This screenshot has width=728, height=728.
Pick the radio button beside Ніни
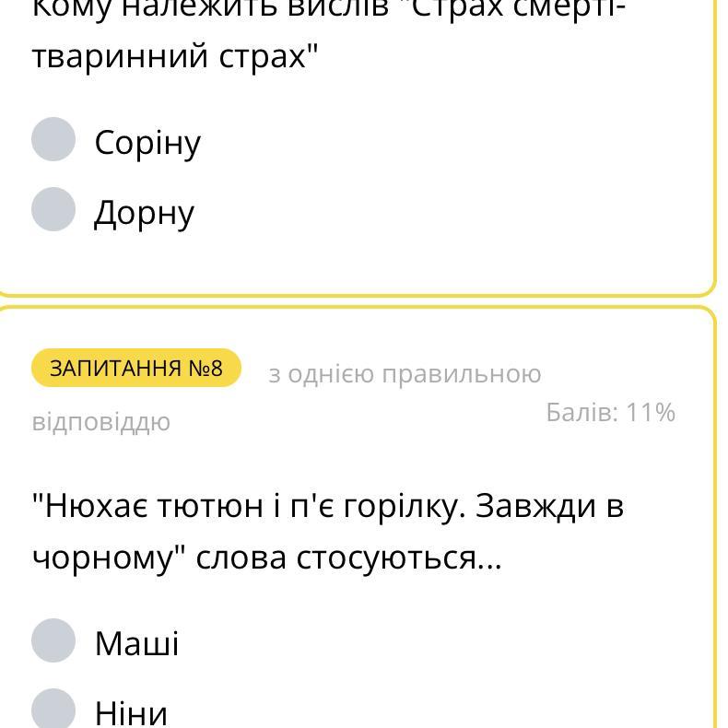pos(53,710)
